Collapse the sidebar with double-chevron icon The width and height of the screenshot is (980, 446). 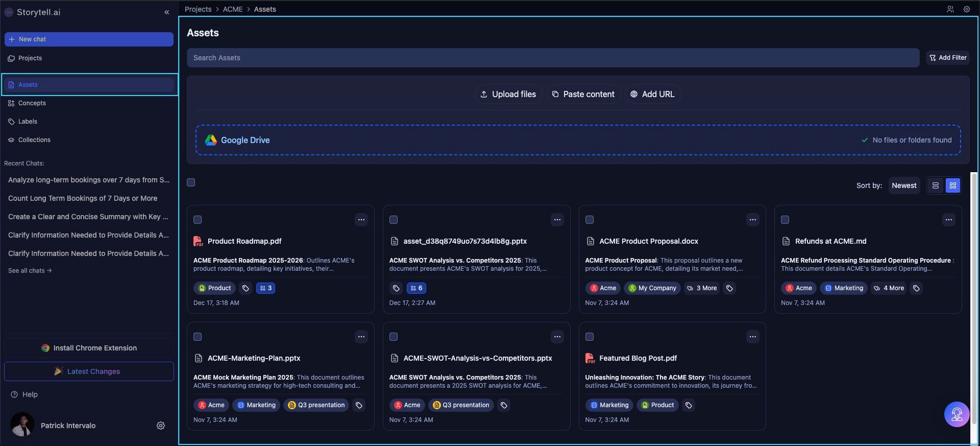166,12
